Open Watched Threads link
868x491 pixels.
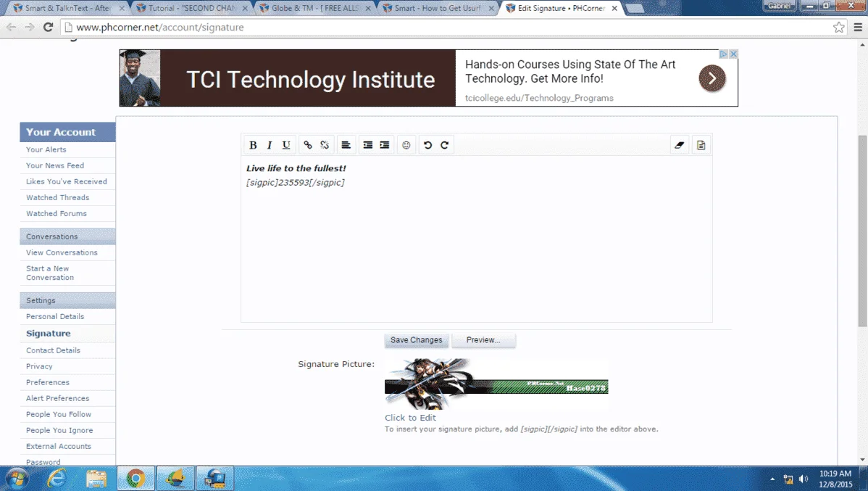pyautogui.click(x=57, y=198)
